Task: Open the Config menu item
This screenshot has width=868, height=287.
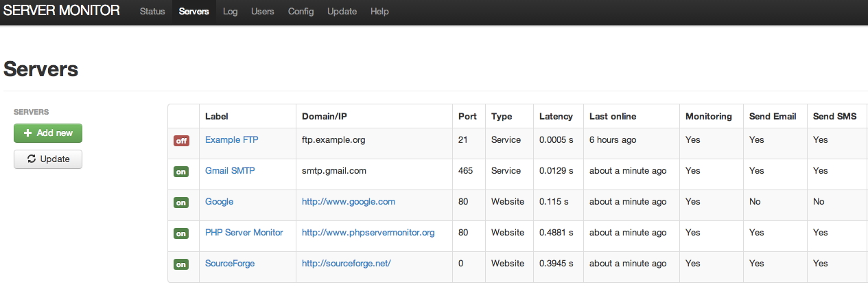Action: pos(301,12)
